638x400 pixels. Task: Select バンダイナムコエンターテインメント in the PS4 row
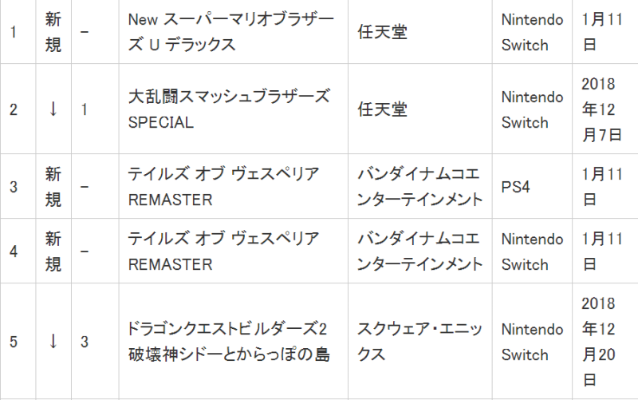pyautogui.click(x=415, y=186)
